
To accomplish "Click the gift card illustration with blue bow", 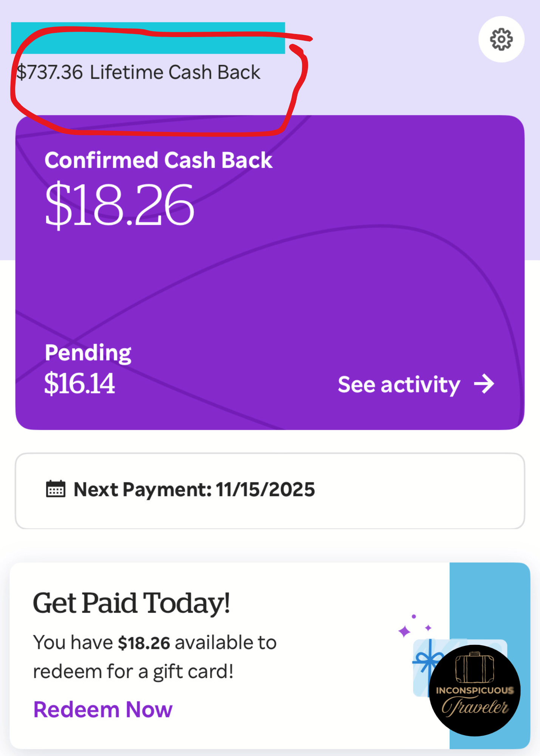I will [x=425, y=665].
